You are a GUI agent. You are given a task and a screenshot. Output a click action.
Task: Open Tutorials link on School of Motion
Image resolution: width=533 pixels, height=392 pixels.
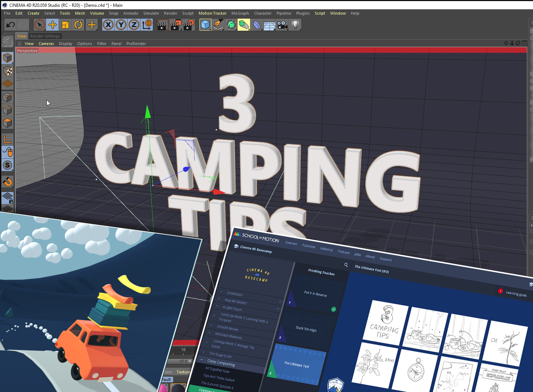[x=309, y=246]
